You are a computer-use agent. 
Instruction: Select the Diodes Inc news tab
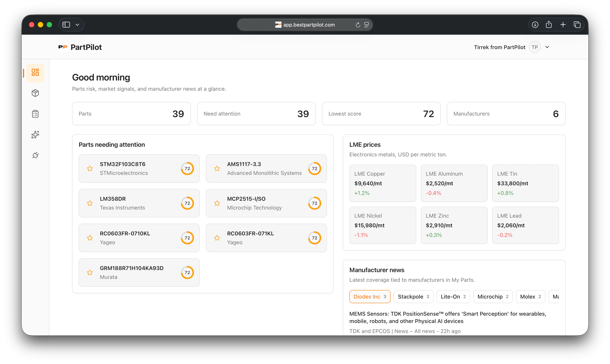[x=370, y=297]
